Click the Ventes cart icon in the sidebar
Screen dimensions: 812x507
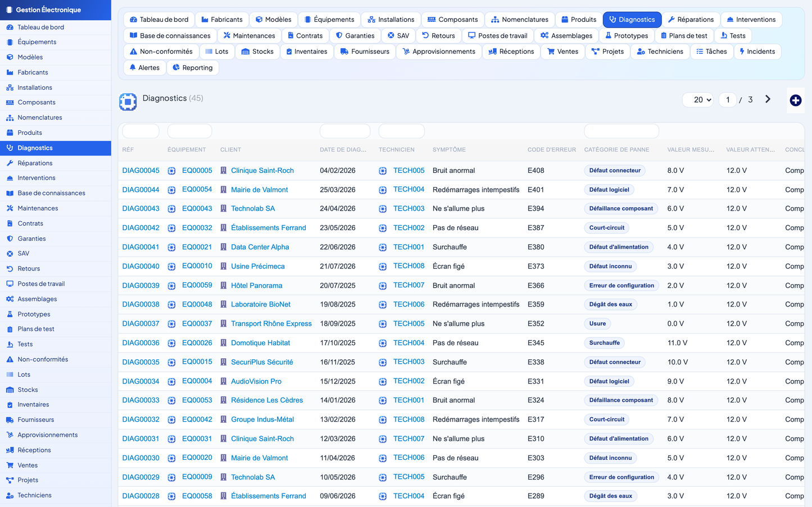[10, 465]
